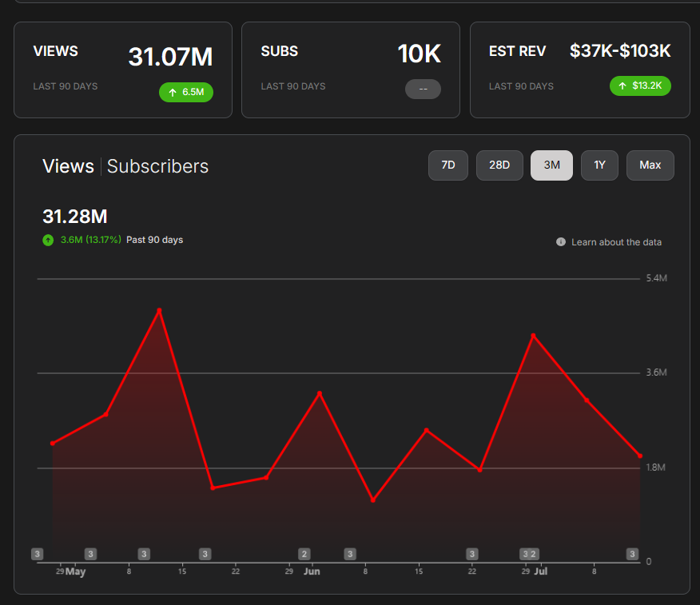The width and height of the screenshot is (700, 605).
Task: Click "LAST 90 DAYS" in the Views card
Action: click(x=66, y=86)
